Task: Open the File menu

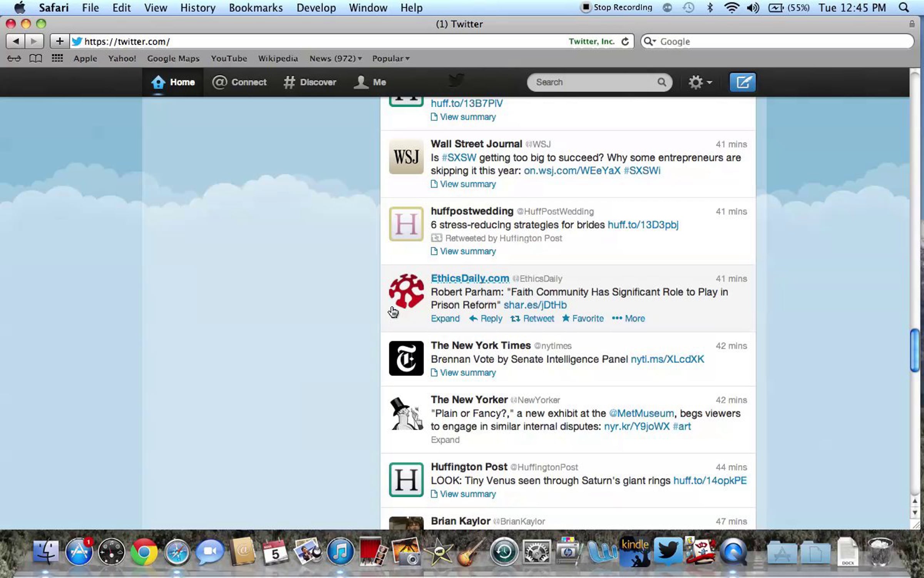Action: 90,8
